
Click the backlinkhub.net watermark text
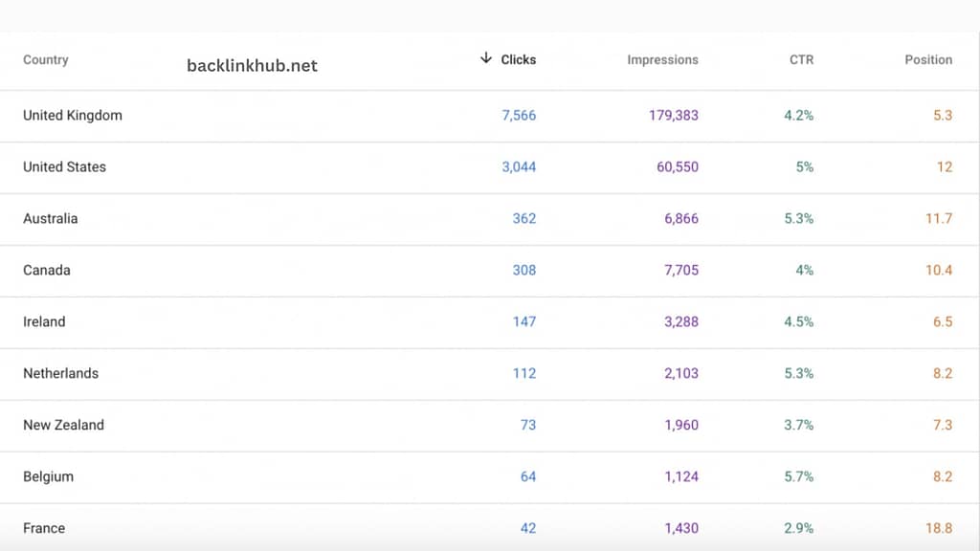point(252,66)
